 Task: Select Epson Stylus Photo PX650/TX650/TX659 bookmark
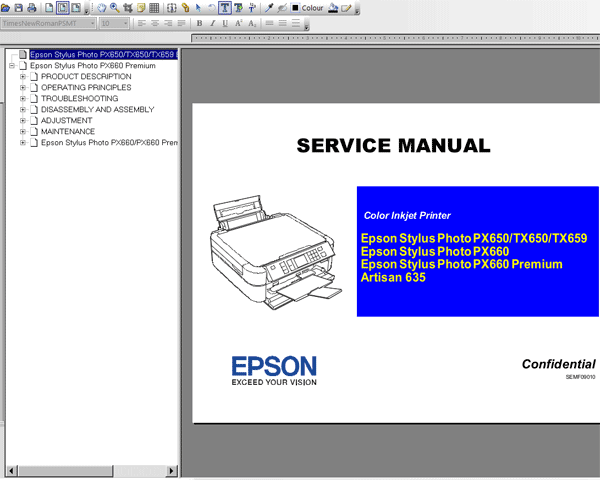pos(103,55)
